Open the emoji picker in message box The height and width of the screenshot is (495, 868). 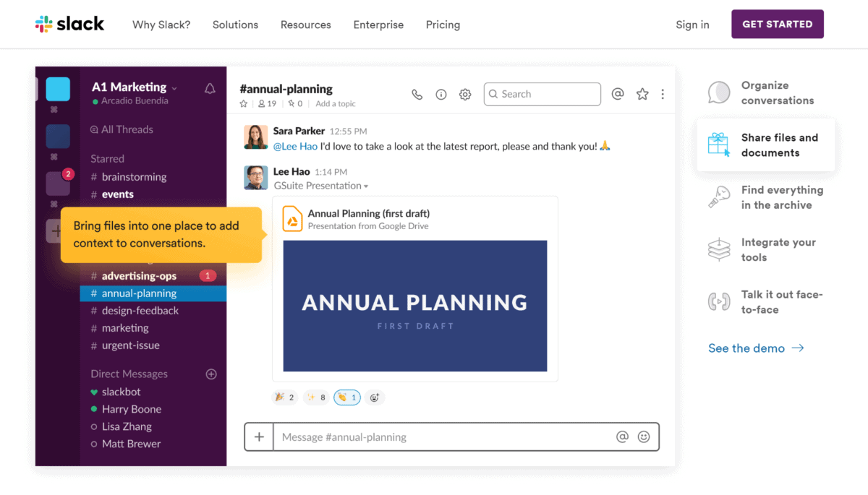pyautogui.click(x=643, y=436)
